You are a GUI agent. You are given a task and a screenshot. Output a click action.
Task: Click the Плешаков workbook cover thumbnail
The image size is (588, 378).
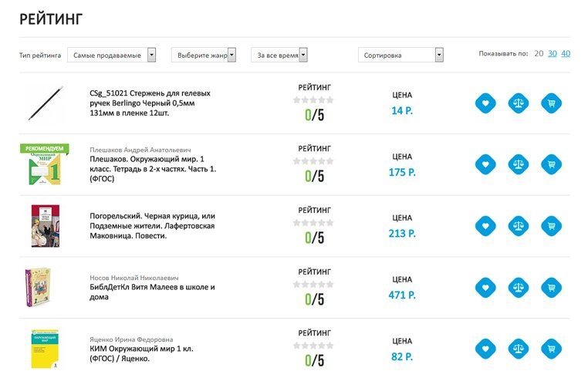45,164
